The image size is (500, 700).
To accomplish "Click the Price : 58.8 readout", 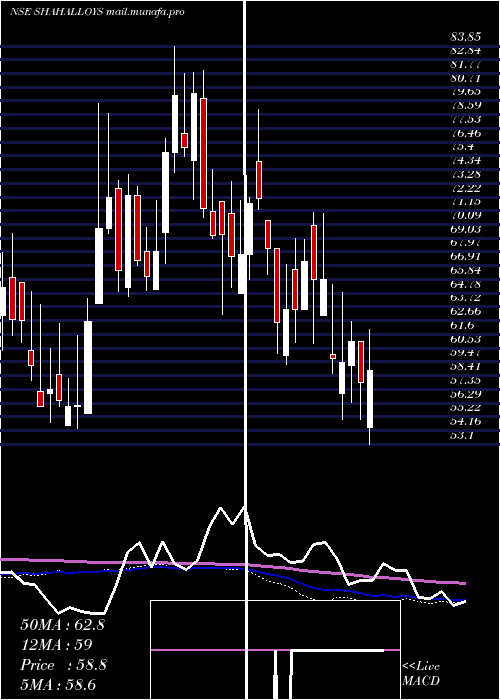I will [x=63, y=665].
